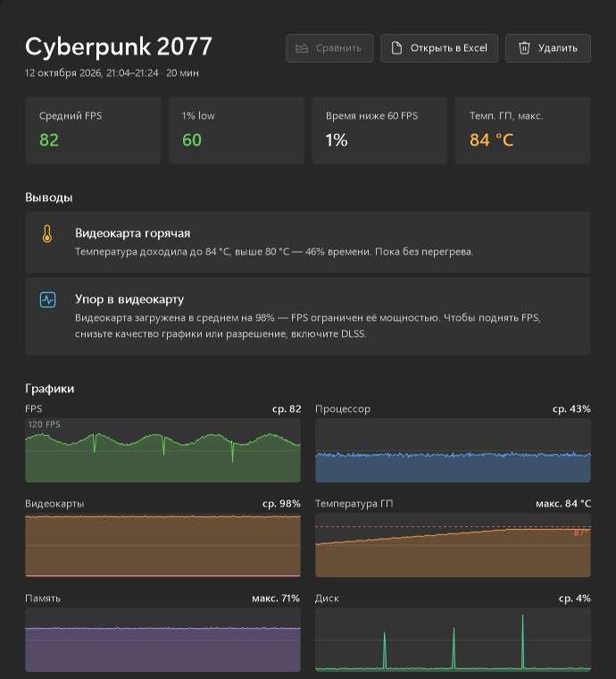
Task: Delete the session with Удалить button
Action: [547, 48]
